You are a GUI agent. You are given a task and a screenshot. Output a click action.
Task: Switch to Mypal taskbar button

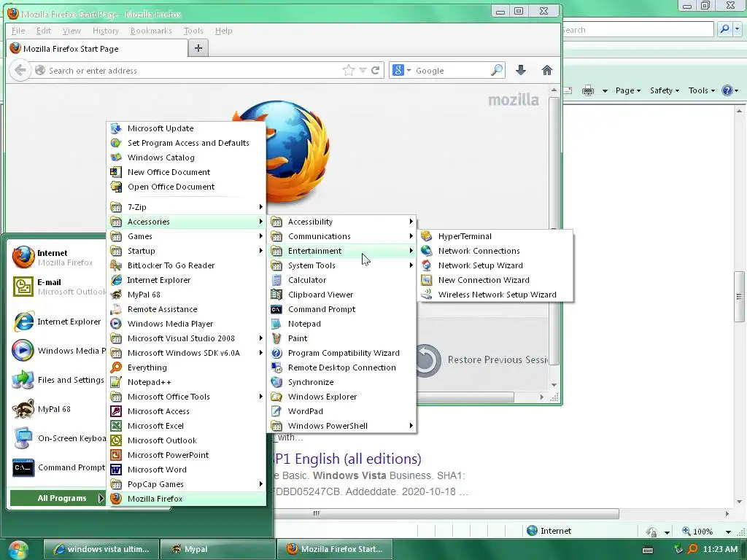(217, 549)
